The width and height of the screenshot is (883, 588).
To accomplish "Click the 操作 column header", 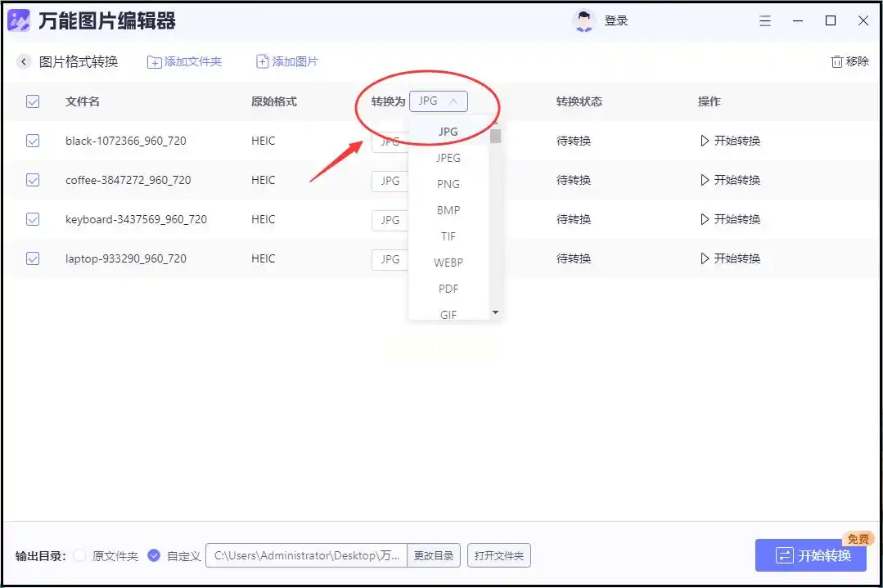I will [x=709, y=101].
